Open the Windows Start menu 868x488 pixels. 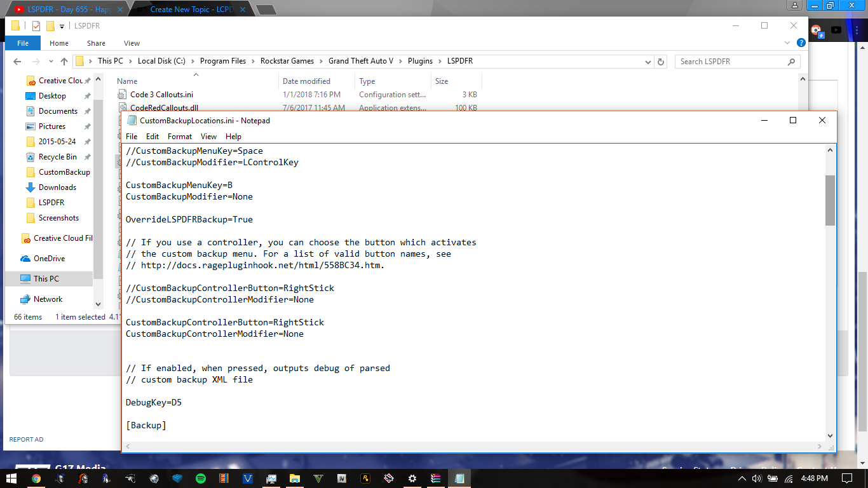click(12, 478)
